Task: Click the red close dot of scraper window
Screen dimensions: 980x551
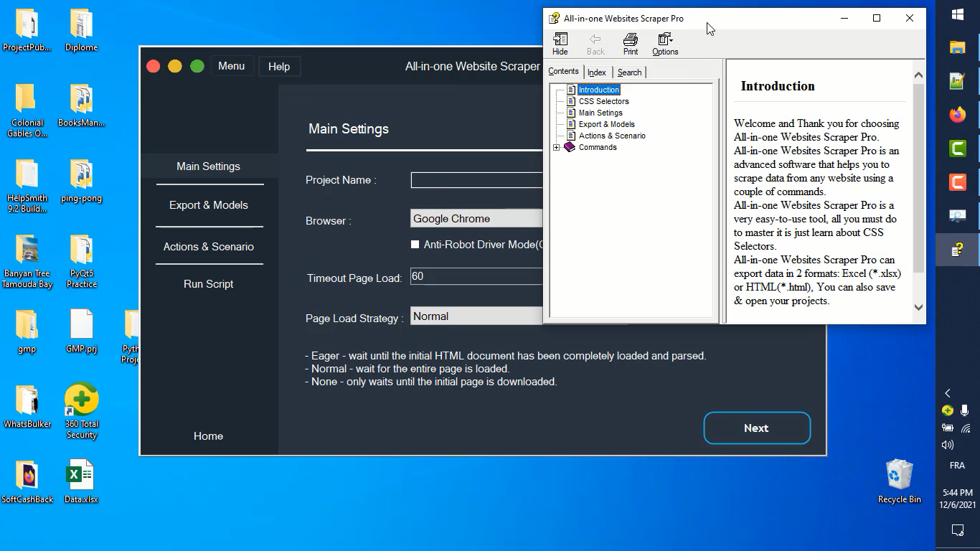Action: coord(153,66)
